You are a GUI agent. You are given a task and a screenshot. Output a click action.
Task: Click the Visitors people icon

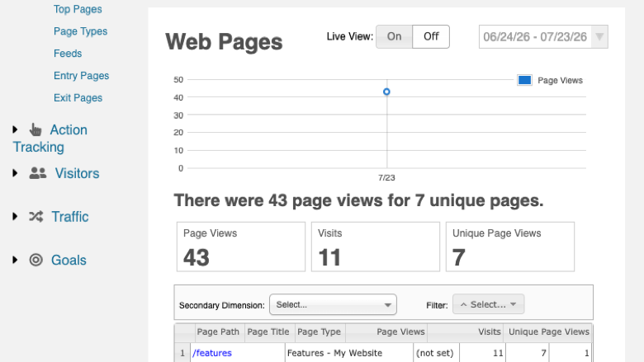tap(38, 173)
